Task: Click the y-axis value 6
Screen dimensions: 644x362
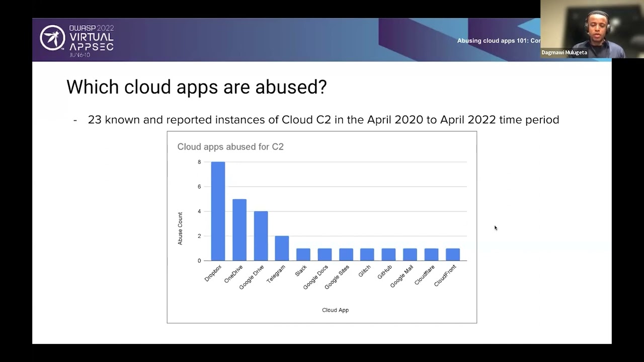Action: pos(199,187)
